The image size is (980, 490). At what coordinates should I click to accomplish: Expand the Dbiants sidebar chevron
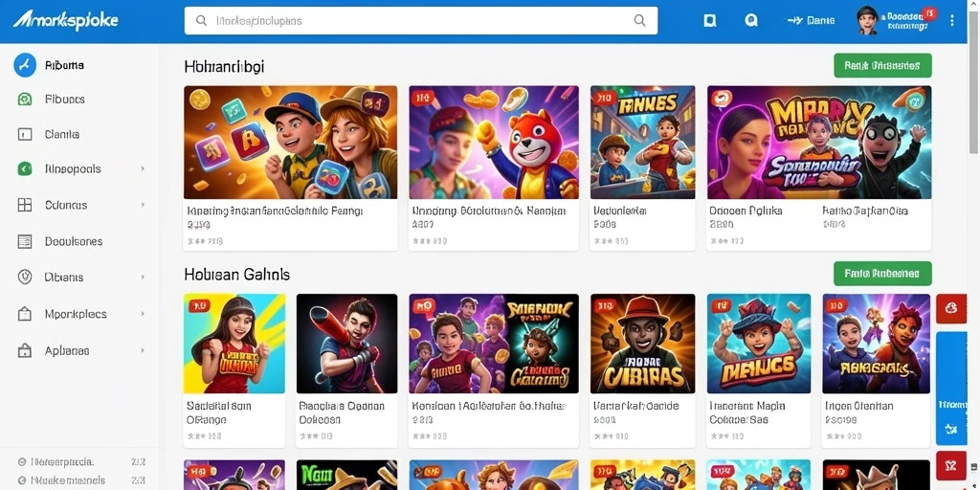(143, 277)
